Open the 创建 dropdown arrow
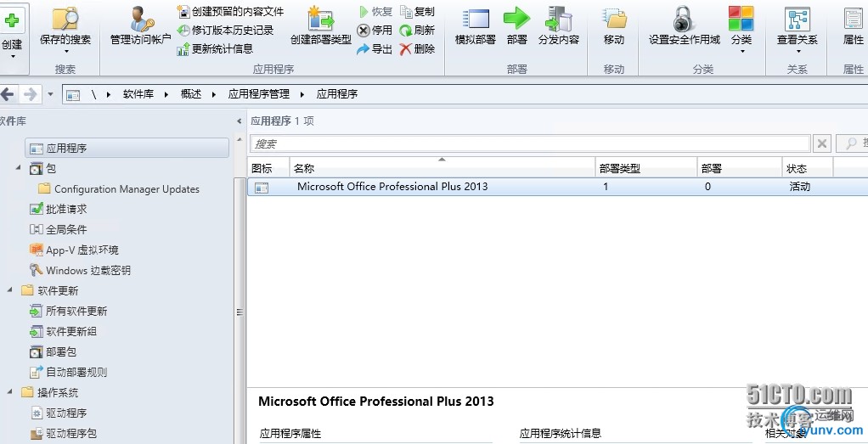This screenshot has height=444, width=868. [12, 56]
